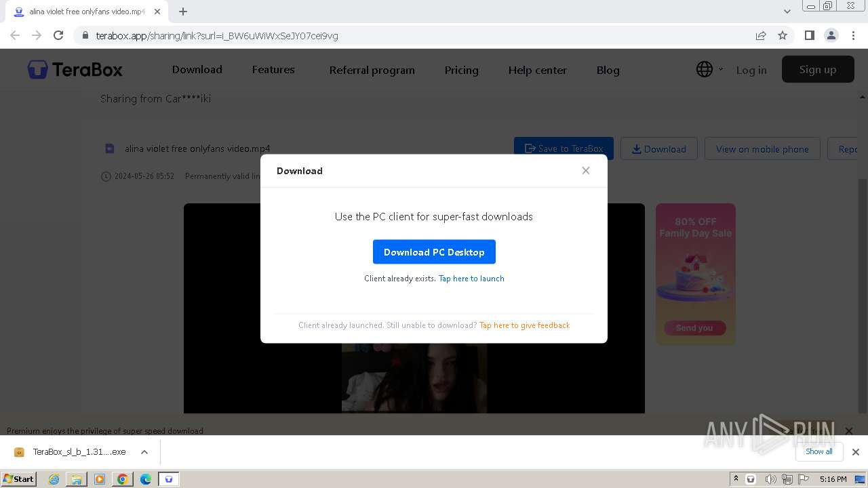Click the TeraBox logo
The image size is (868, 488).
75,69
